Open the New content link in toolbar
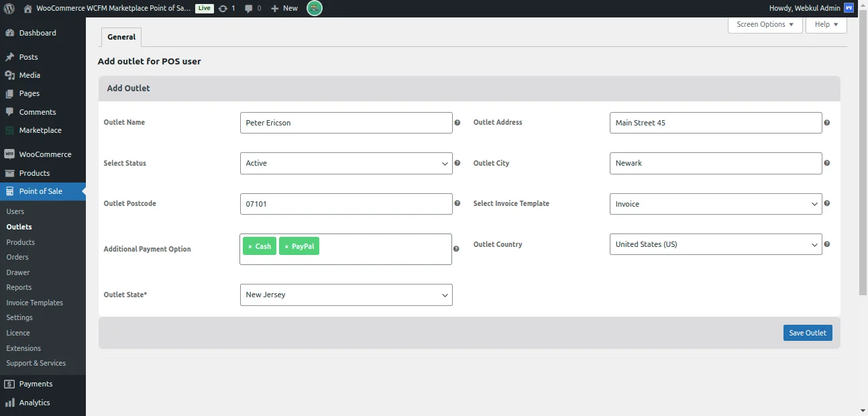868x416 pixels. (x=284, y=8)
